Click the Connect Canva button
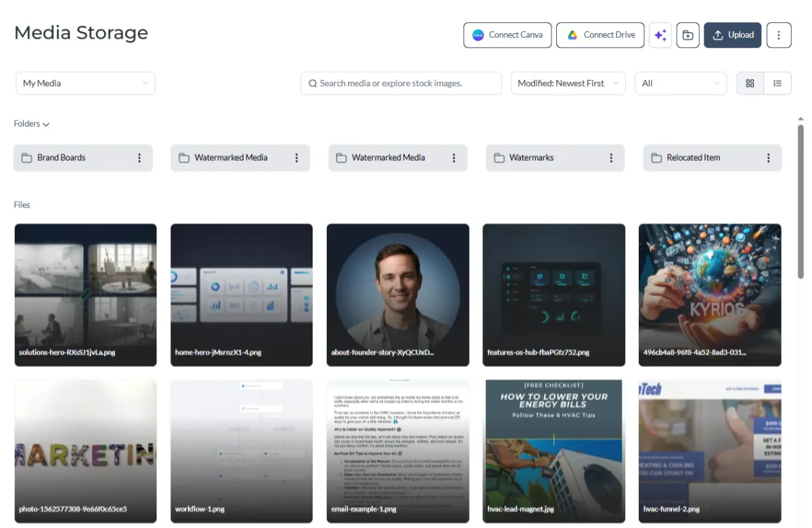Image resolution: width=812 pixels, height=528 pixels. 507,35
